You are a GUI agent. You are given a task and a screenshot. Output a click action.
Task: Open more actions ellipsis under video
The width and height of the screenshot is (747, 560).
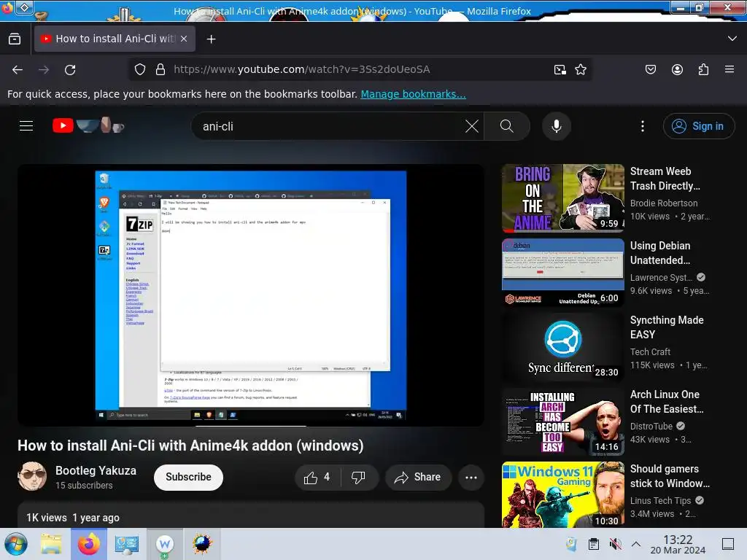[x=471, y=478]
